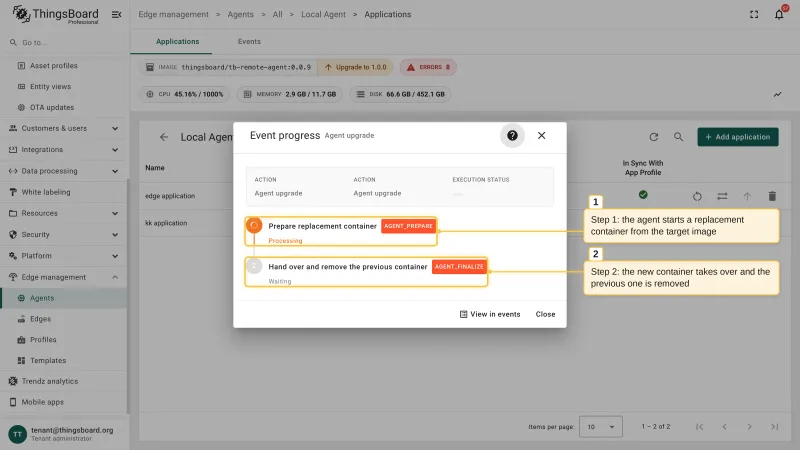
Task: Click Add application button
Action: click(x=738, y=137)
